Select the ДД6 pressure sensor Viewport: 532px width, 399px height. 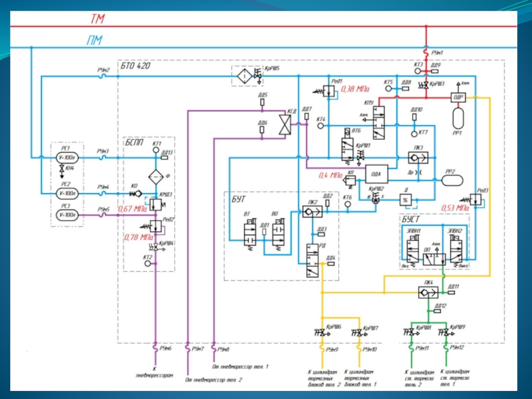262,130
